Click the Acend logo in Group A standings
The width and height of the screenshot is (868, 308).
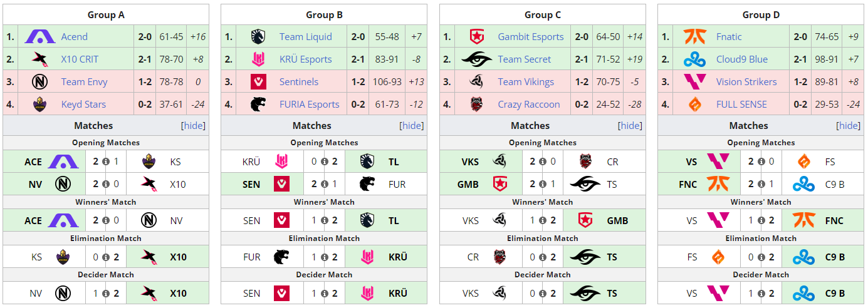(40, 37)
